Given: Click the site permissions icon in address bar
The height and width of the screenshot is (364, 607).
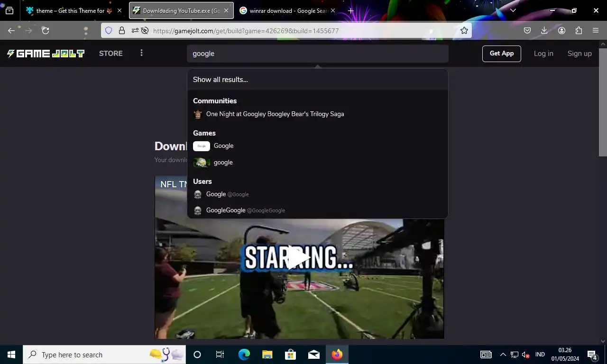Looking at the screenshot, I should pyautogui.click(x=135, y=30).
